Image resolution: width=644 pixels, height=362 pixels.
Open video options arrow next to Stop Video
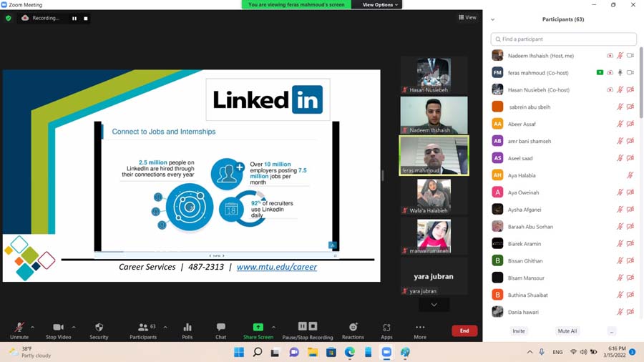pyautogui.click(x=74, y=327)
